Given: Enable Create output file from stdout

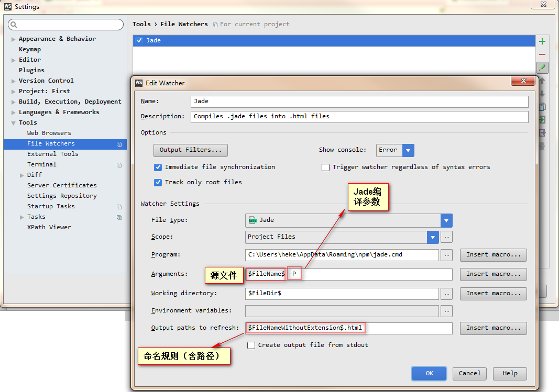Looking at the screenshot, I should 251,345.
